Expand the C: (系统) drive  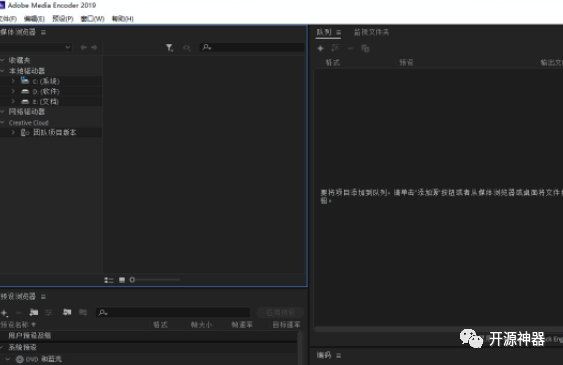click(13, 81)
